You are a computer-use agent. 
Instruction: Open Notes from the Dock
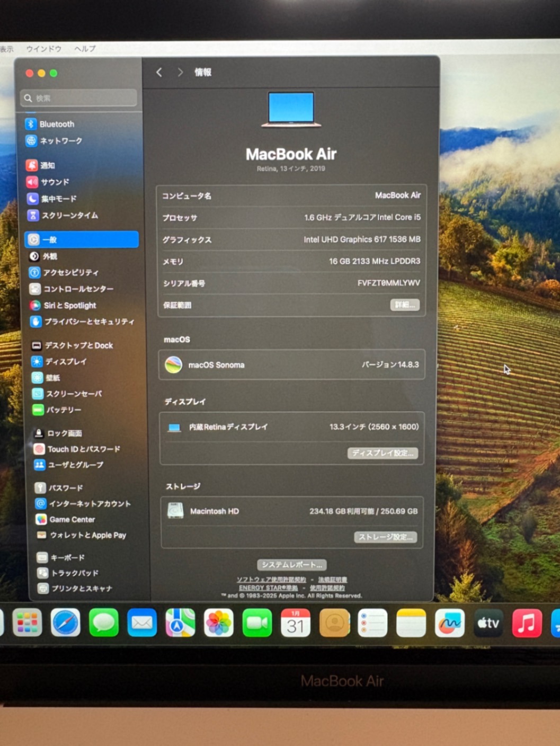(411, 623)
